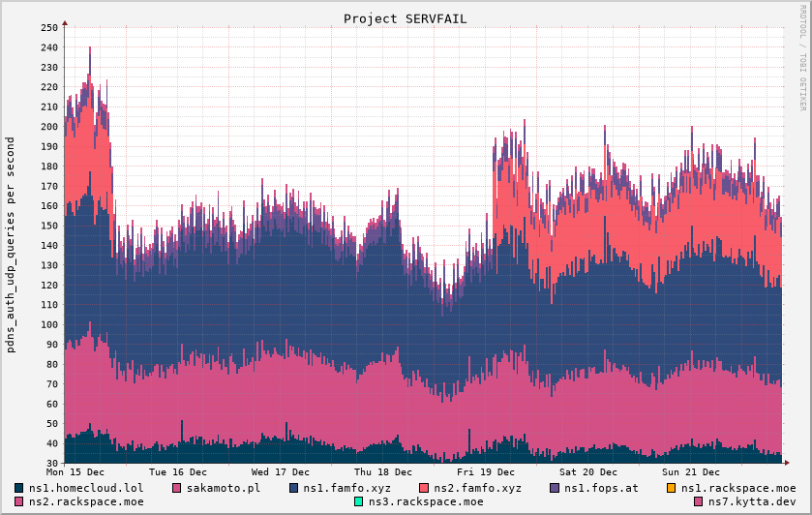Click the orange ns1.rackspace.moe legend swatch
The image size is (812, 515).
(671, 488)
